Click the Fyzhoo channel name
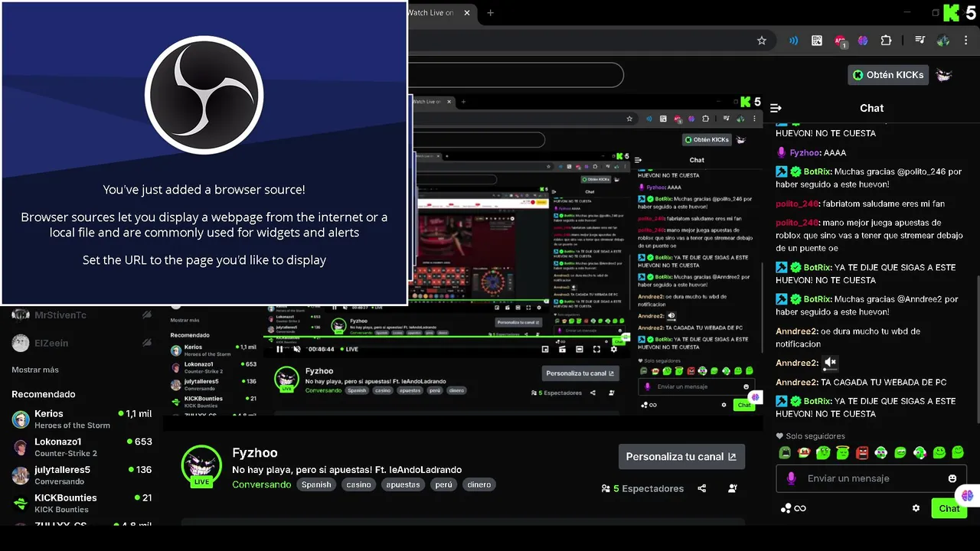Viewport: 980px width, 551px height. 254,453
